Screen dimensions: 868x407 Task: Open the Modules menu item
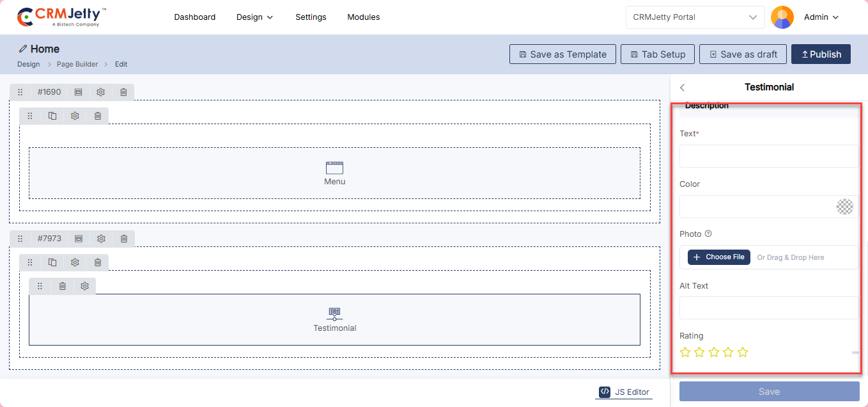click(x=363, y=17)
